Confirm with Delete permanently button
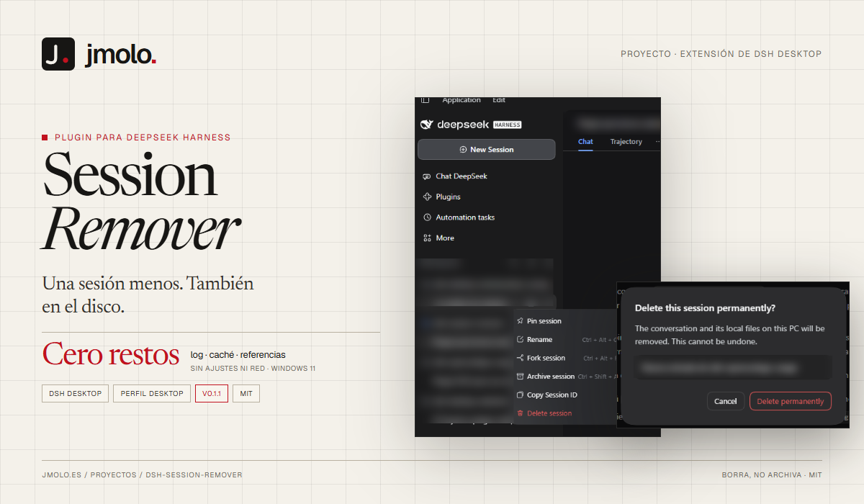 [791, 401]
